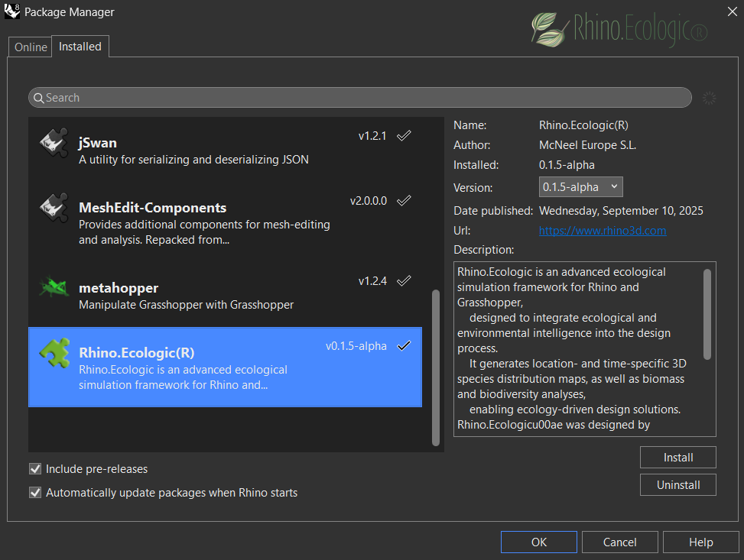This screenshot has height=560, width=744.
Task: Click version label v1.2.1
Action: (372, 136)
